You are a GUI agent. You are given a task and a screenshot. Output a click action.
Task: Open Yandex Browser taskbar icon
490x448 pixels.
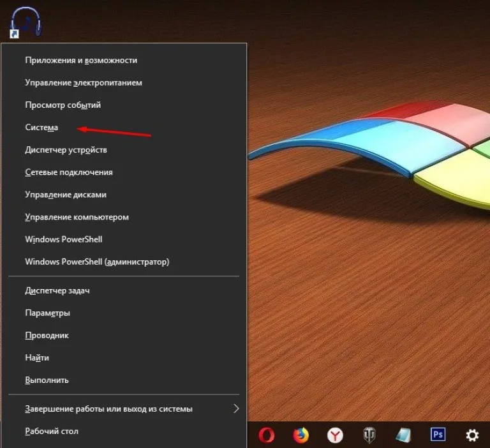pos(335,435)
